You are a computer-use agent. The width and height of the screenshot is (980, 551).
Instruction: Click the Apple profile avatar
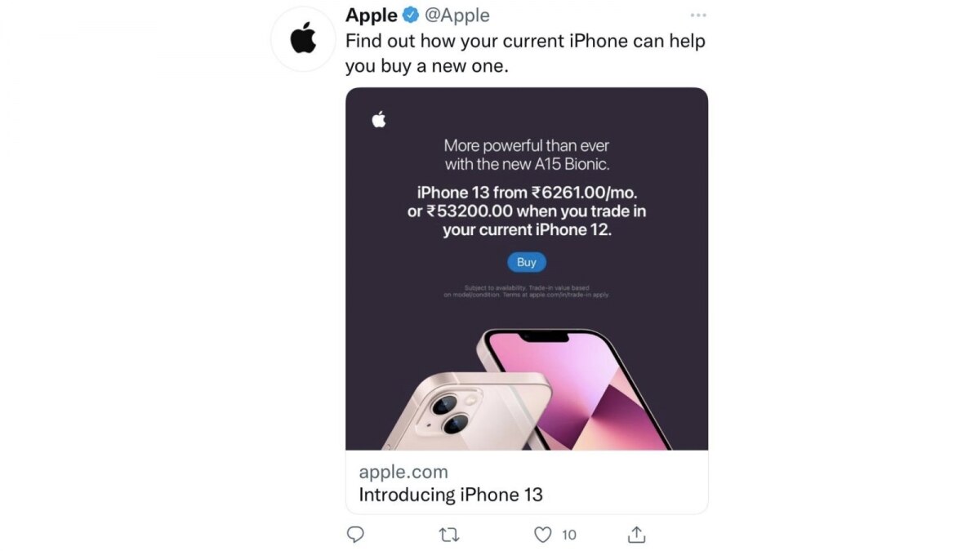pyautogui.click(x=303, y=39)
